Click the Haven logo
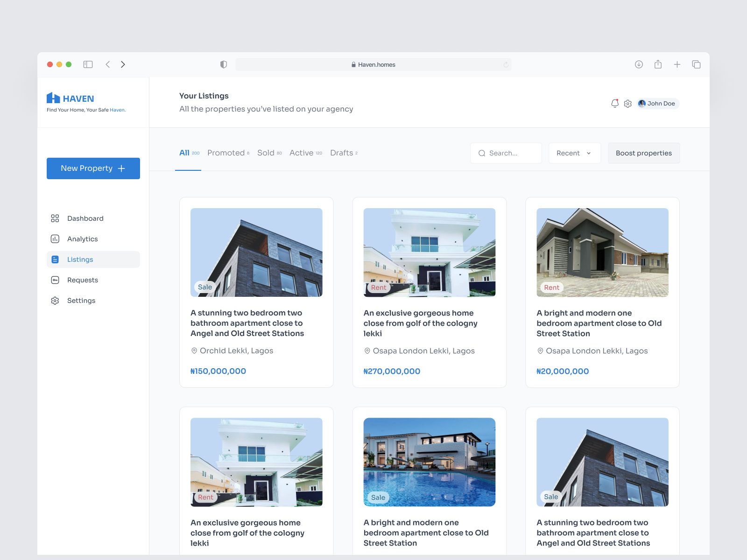The height and width of the screenshot is (560, 747). (70, 98)
